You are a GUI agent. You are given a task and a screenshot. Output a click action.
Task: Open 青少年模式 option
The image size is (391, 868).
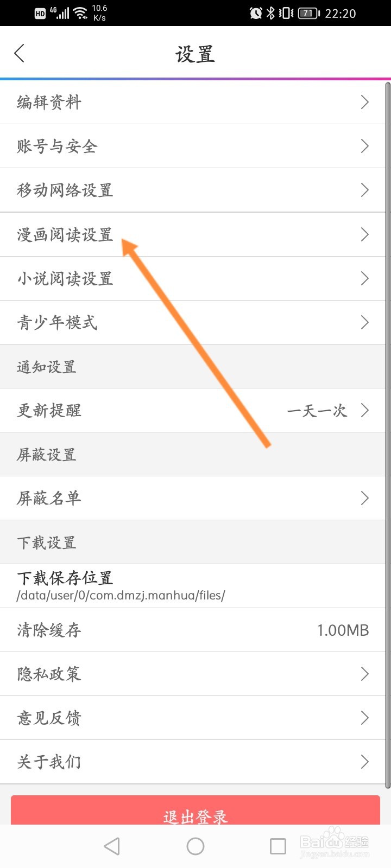tap(193, 322)
